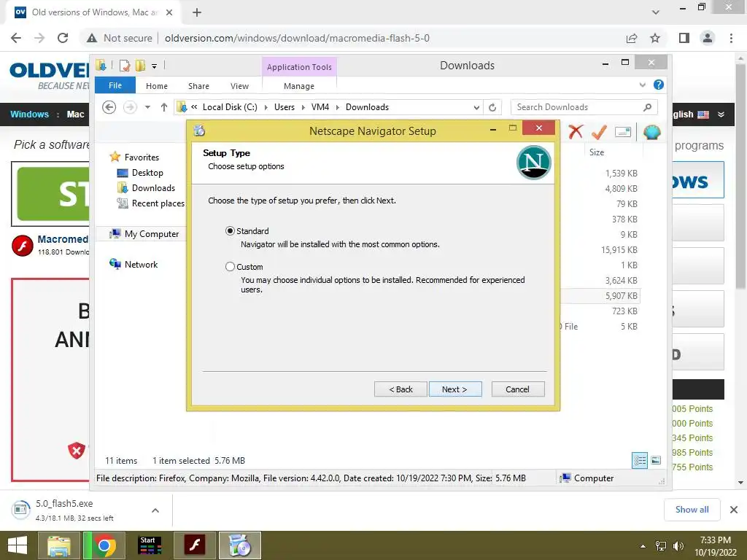
Task: Click VM4 in the address path
Action: pyautogui.click(x=320, y=107)
